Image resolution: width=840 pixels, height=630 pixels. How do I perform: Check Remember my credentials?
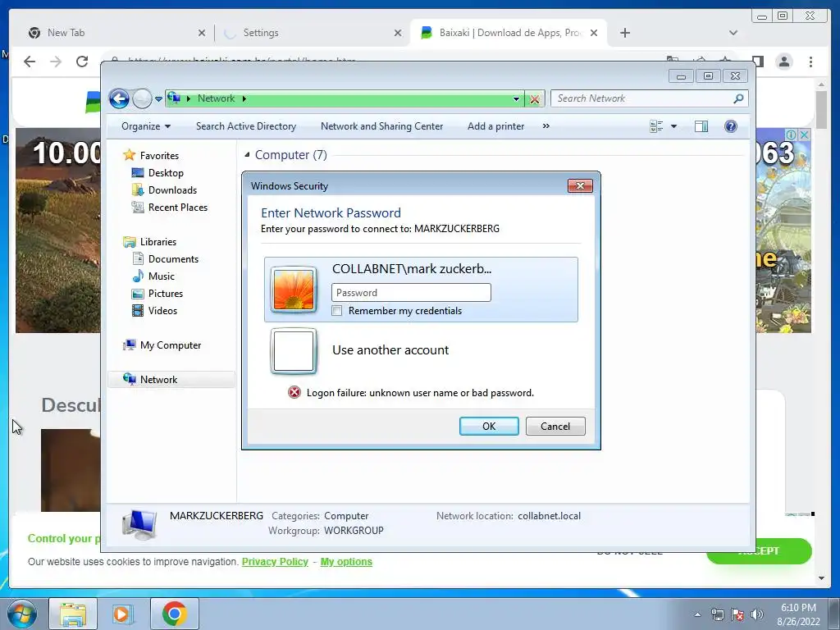point(337,311)
